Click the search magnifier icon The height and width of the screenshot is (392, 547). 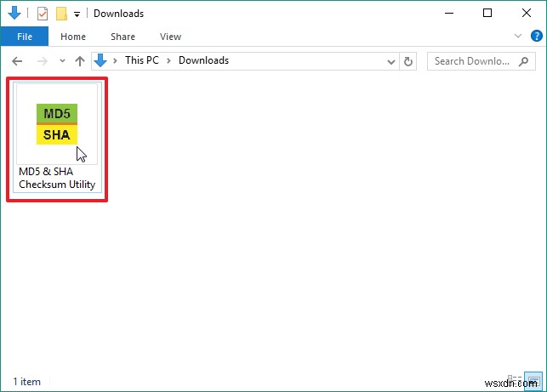point(523,61)
